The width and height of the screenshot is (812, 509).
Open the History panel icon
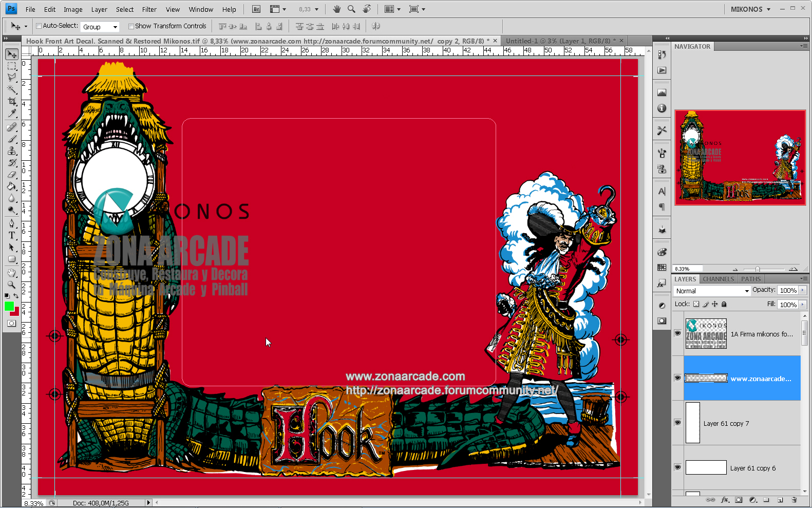662,54
